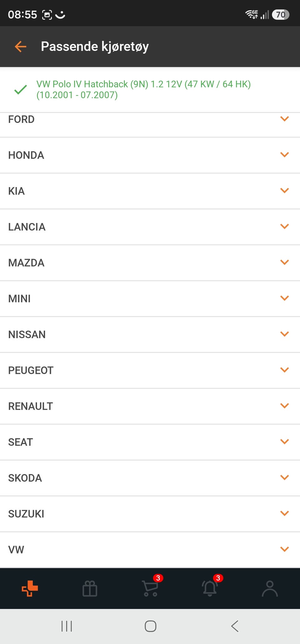Image resolution: width=300 pixels, height=644 pixels.
Task: Open the home tab with orange parts logo
Action: pyautogui.click(x=30, y=589)
